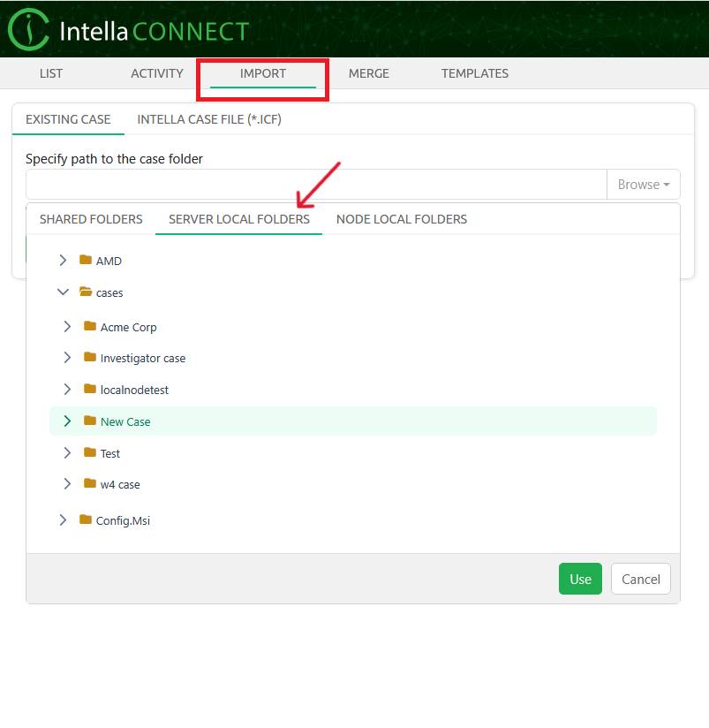Open the Node Local Folders tab

point(402,219)
